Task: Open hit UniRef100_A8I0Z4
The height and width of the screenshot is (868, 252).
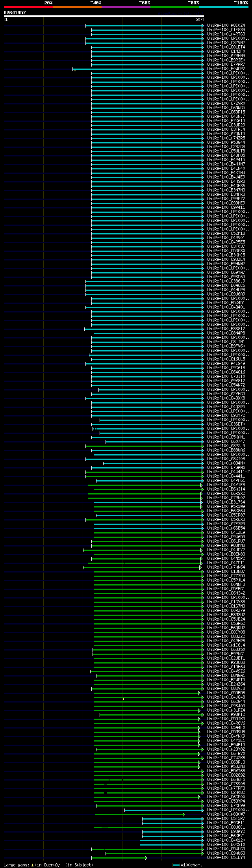Action: (226, 26)
